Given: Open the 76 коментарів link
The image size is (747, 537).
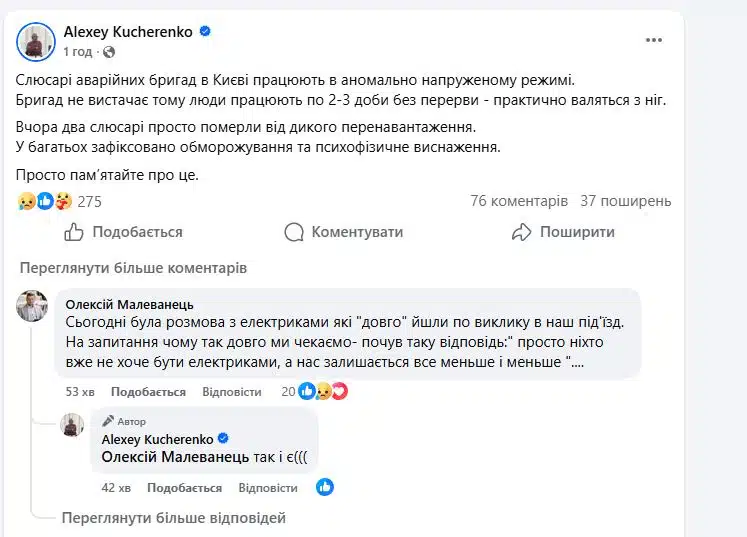Looking at the screenshot, I should (x=518, y=201).
